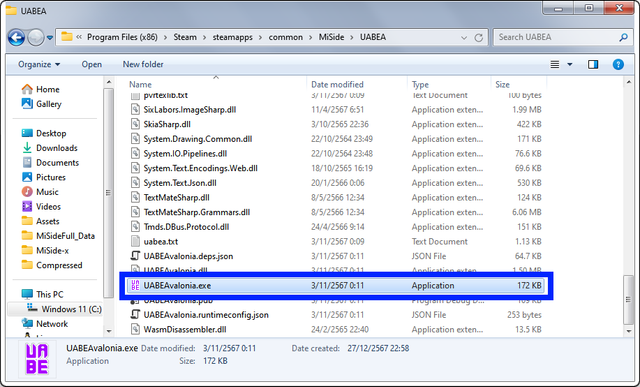
Task: Select Windows 11 (C:) drive
Action: 64,309
